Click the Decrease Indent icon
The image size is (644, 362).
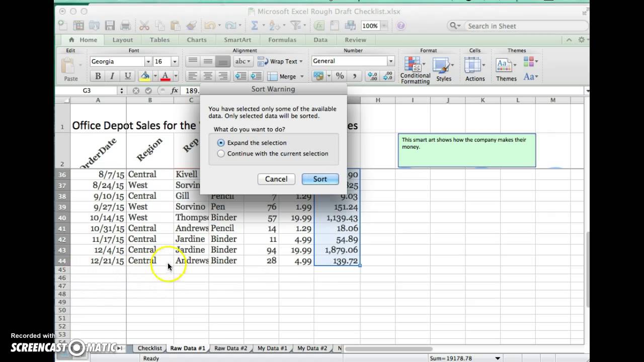pyautogui.click(x=240, y=76)
